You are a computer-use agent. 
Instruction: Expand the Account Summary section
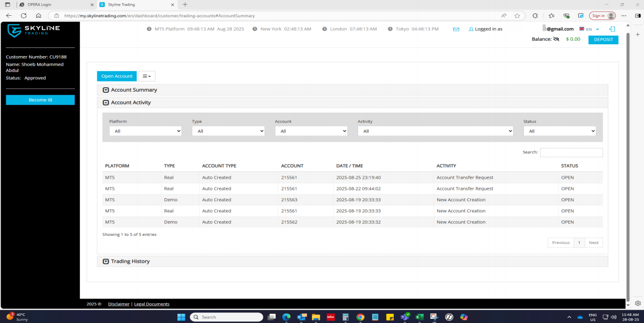[x=106, y=90]
